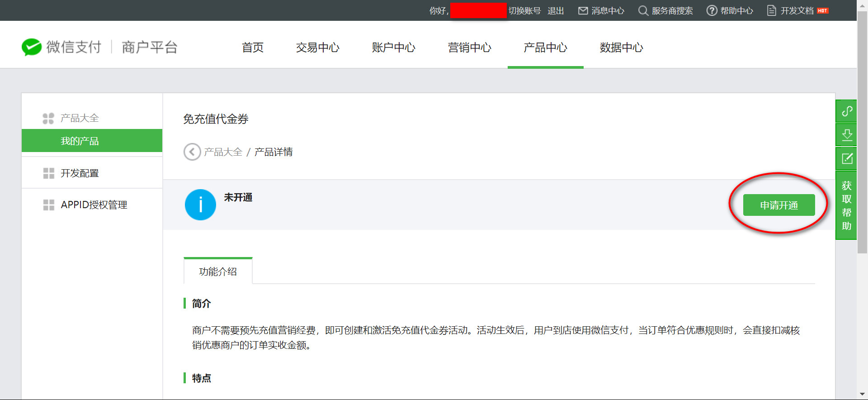
Task: Click the service provider search magnifier icon
Action: point(643,10)
